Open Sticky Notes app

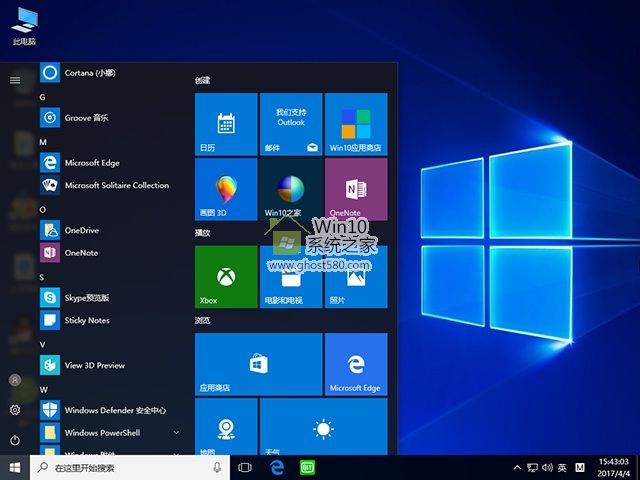click(86, 321)
